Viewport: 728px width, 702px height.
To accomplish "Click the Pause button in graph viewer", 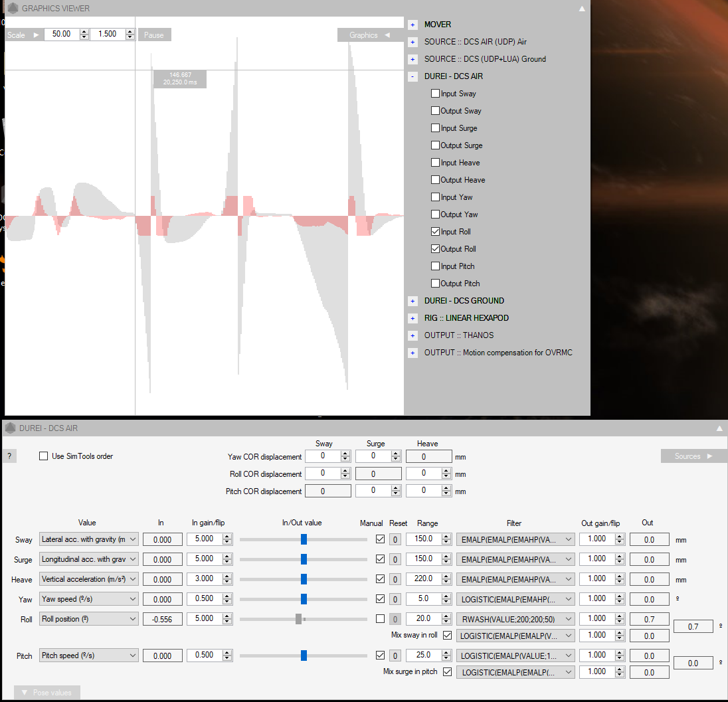I will (154, 35).
